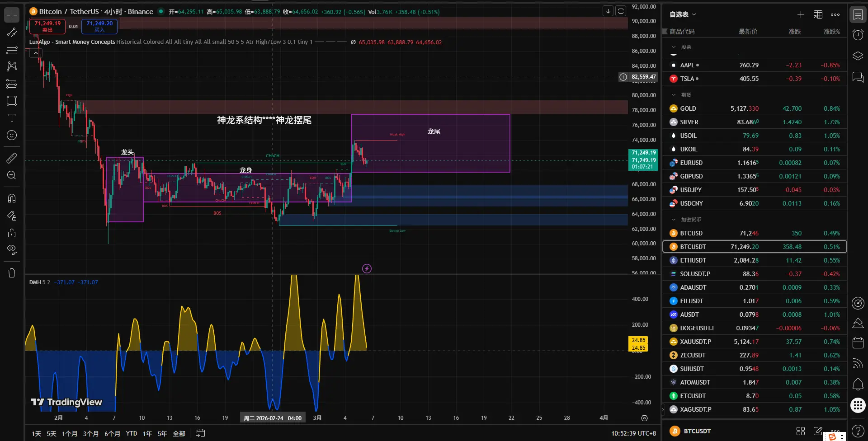Open the watchlist more options menu
This screenshot has height=441, width=868.
point(835,14)
